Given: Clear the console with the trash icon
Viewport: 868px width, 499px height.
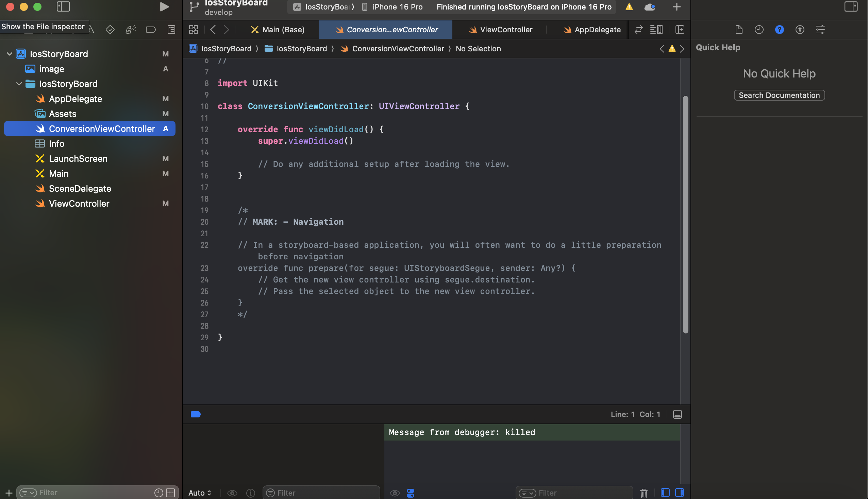Looking at the screenshot, I should 644,493.
